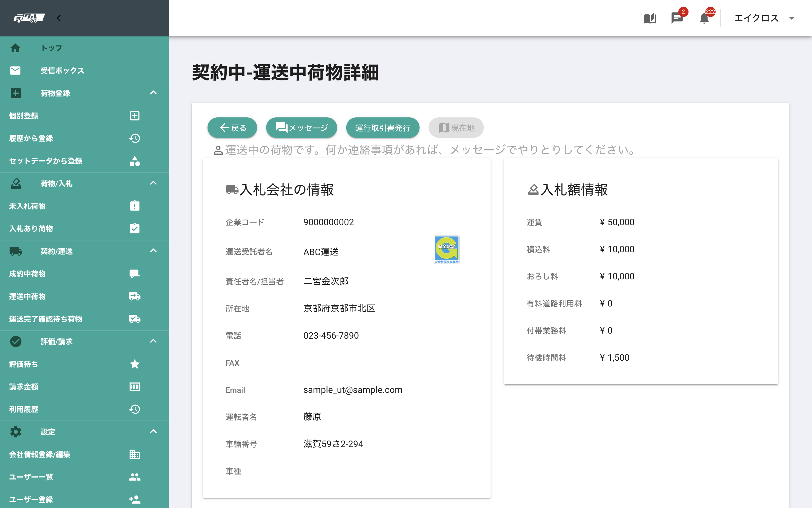The image size is (812, 508).
Task: Open 成約中荷物 menu item
Action: pos(27,274)
